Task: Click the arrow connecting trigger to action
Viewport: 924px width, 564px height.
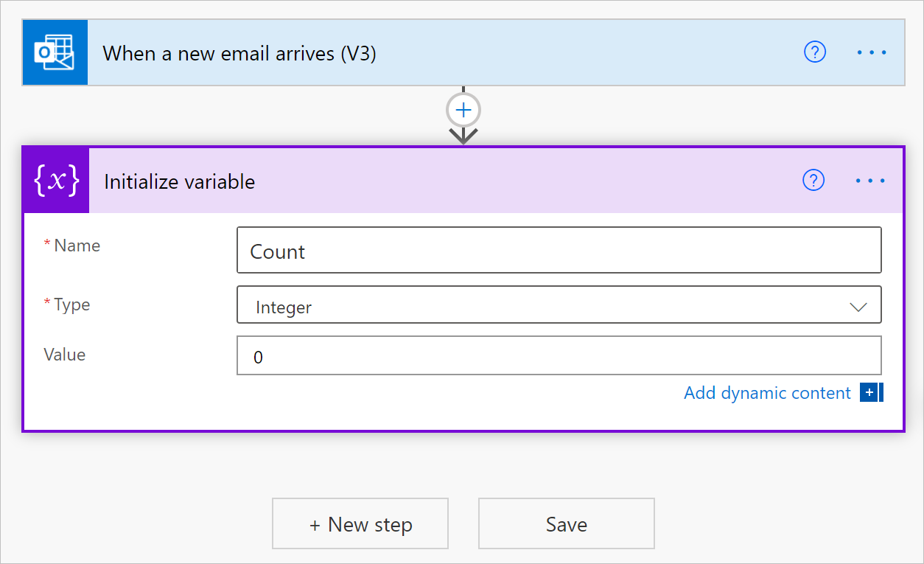Action: click(x=463, y=135)
